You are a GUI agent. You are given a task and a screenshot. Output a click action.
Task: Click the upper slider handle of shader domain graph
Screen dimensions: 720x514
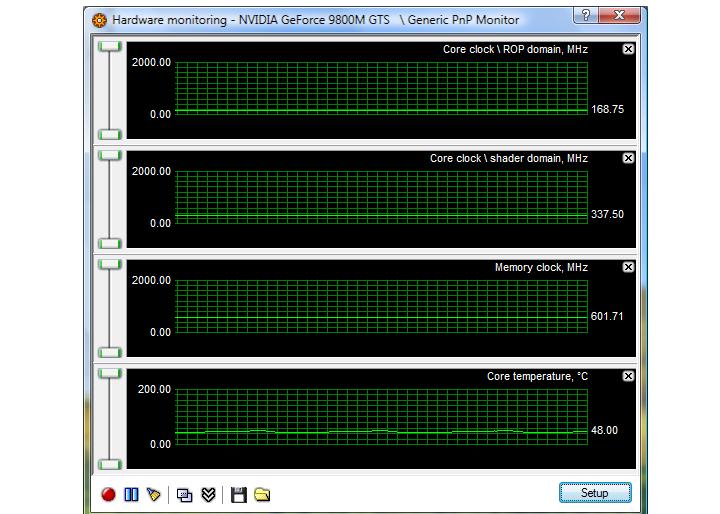tap(109, 155)
